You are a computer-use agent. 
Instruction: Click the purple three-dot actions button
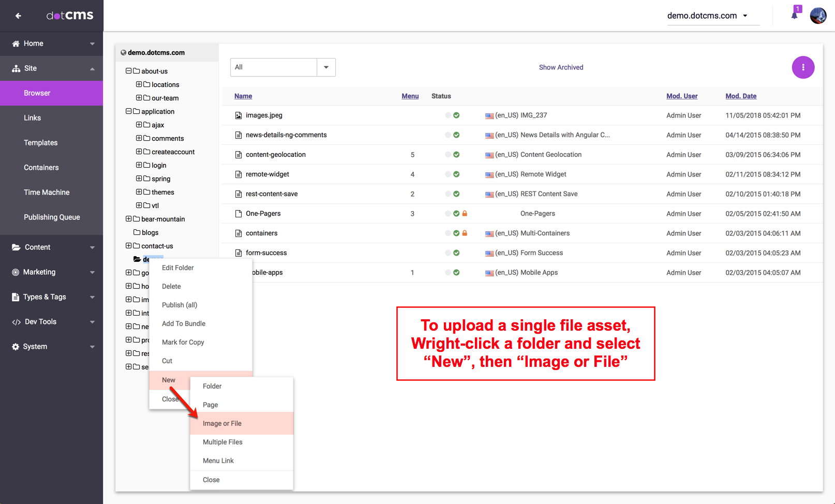803,67
